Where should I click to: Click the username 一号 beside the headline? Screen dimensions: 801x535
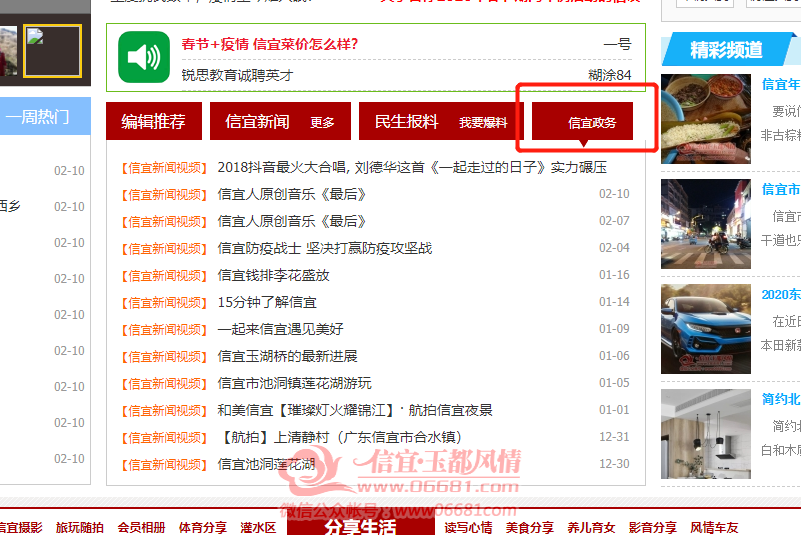618,44
